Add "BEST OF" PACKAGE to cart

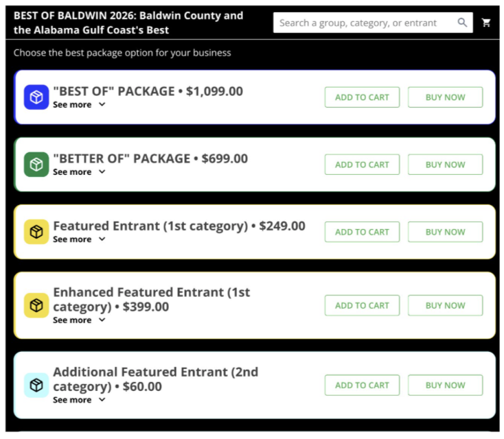pyautogui.click(x=362, y=97)
